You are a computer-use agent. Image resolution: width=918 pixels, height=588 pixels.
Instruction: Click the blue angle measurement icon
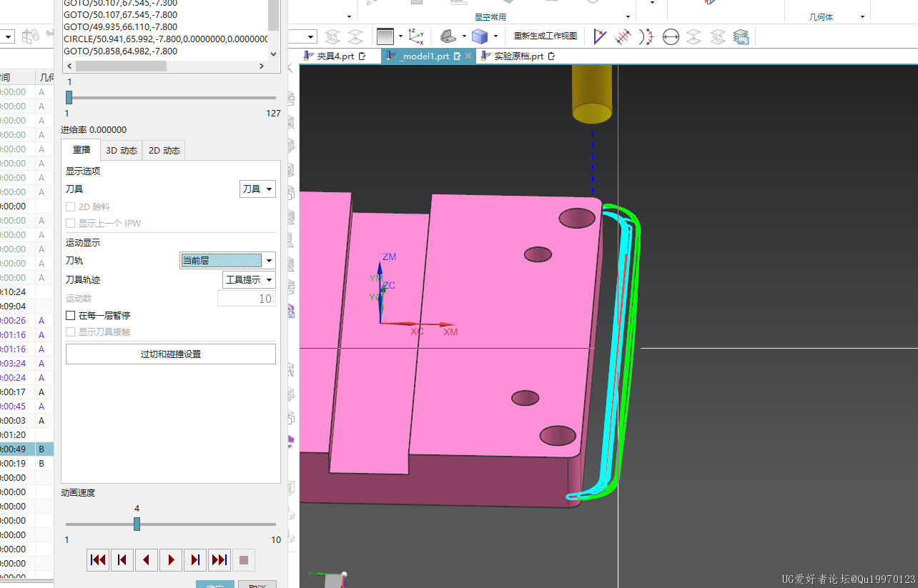[x=600, y=36]
